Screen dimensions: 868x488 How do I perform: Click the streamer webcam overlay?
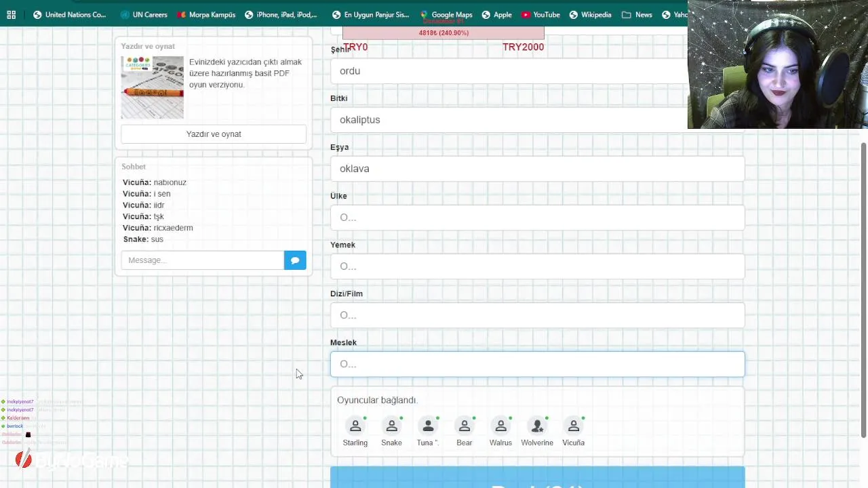point(778,64)
